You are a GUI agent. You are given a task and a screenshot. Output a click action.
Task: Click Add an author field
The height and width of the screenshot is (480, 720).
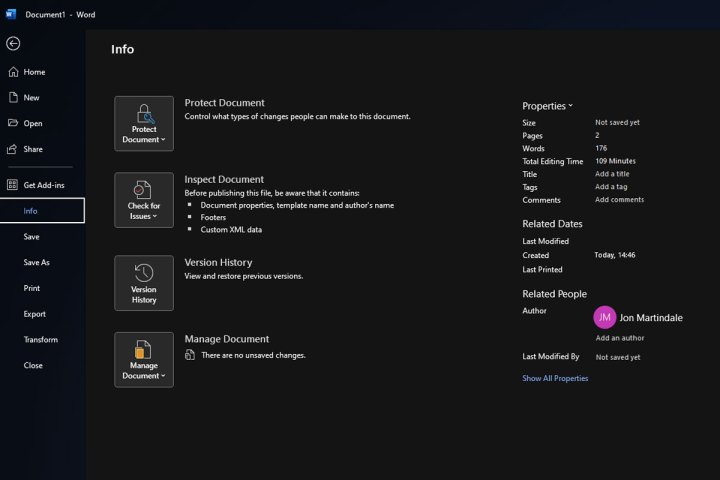tap(620, 338)
